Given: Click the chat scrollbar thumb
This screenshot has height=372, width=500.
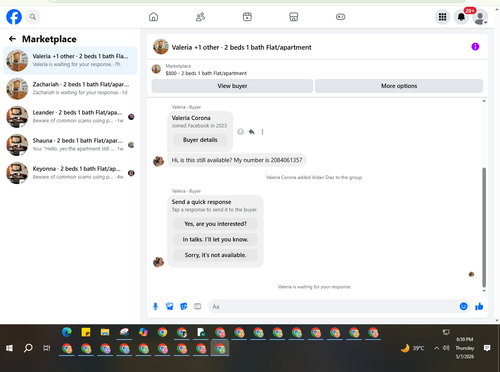Looking at the screenshot, I should [484, 228].
